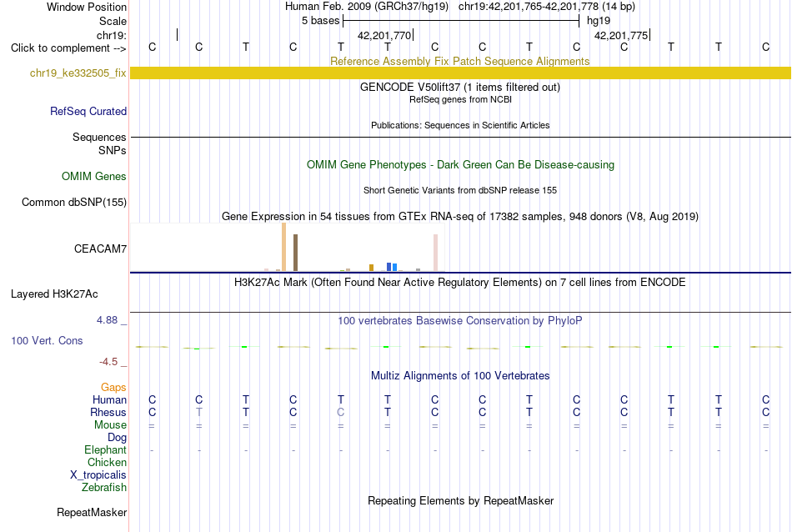Select the Elephant alignment row label
The image size is (792, 532).
click(105, 450)
